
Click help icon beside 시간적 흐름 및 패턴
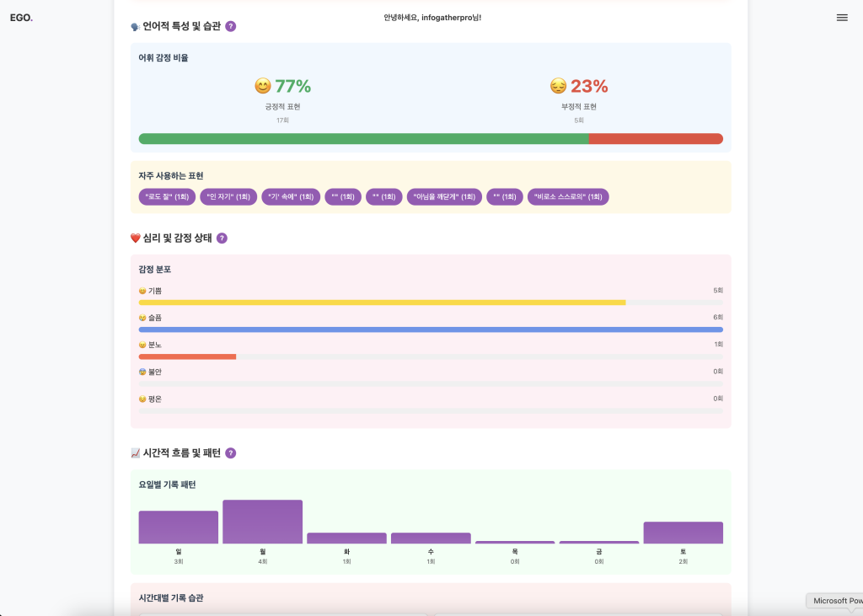pos(230,453)
